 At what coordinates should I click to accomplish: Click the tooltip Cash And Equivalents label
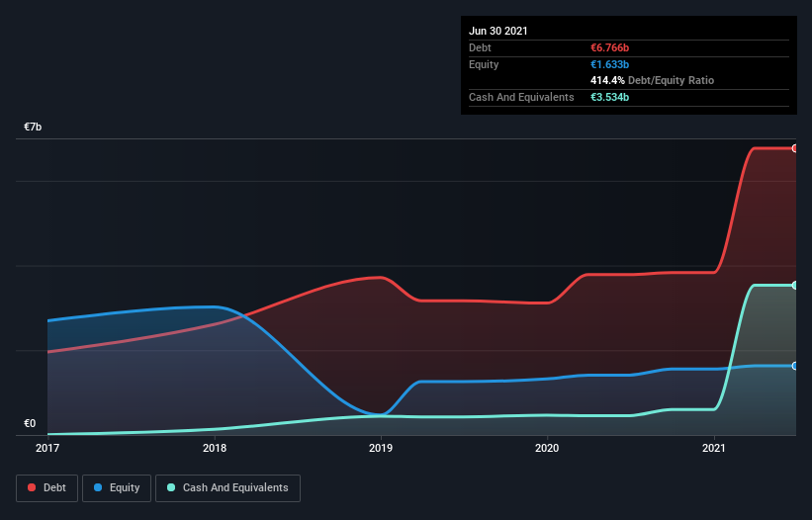[x=521, y=97]
